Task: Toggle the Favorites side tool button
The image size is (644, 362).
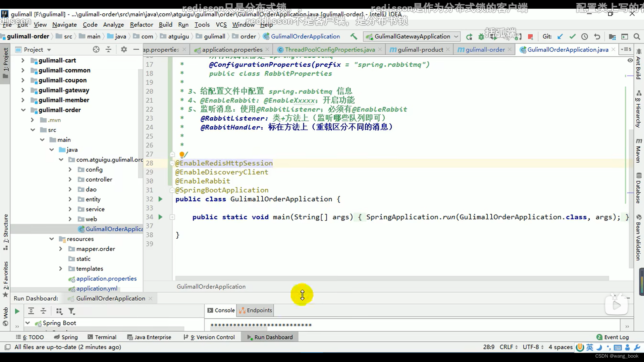Action: coord(6,279)
